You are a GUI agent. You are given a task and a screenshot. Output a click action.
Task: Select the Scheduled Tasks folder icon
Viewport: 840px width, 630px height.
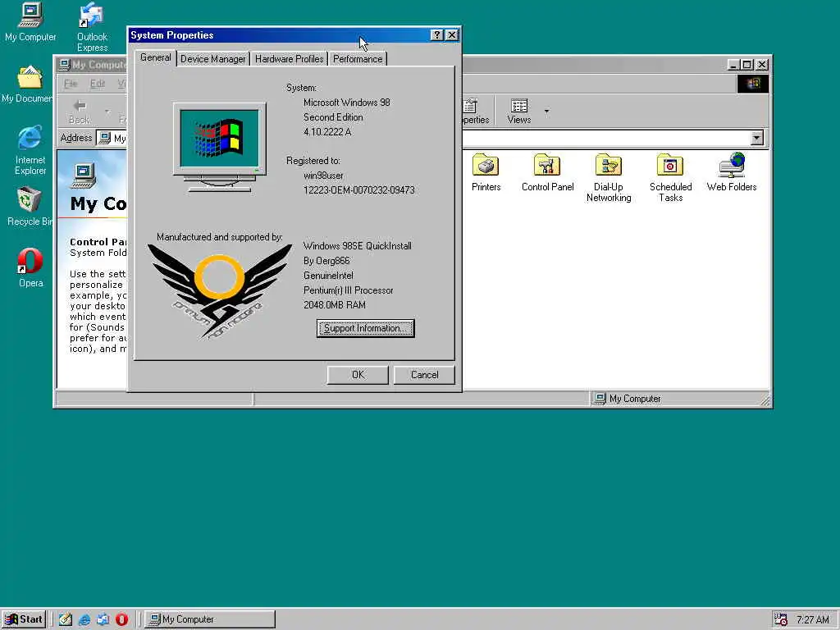pyautogui.click(x=670, y=178)
